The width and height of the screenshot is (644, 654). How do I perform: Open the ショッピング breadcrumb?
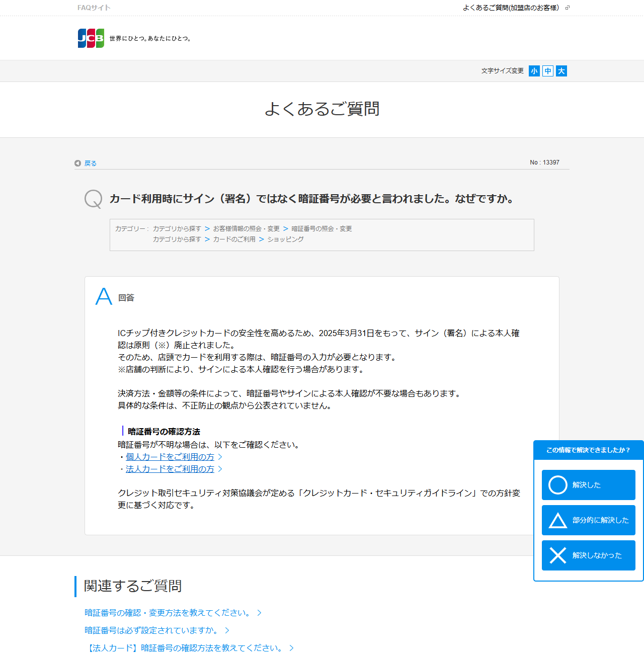(285, 239)
